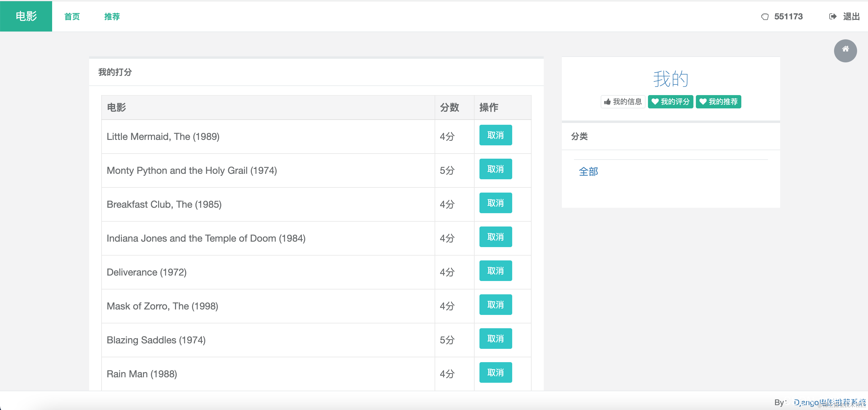This screenshot has width=868, height=410.
Task: Cancel rating for Blazing Saddles
Action: (x=495, y=339)
